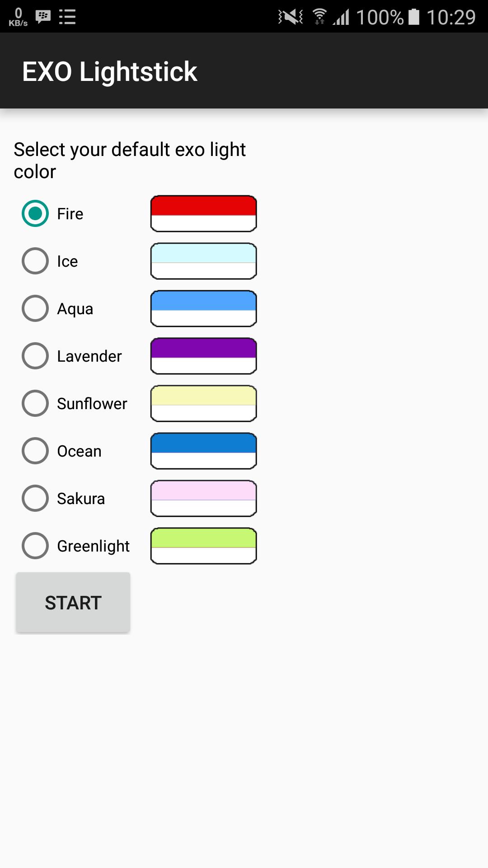Pick the Lavender radio option

(35, 356)
